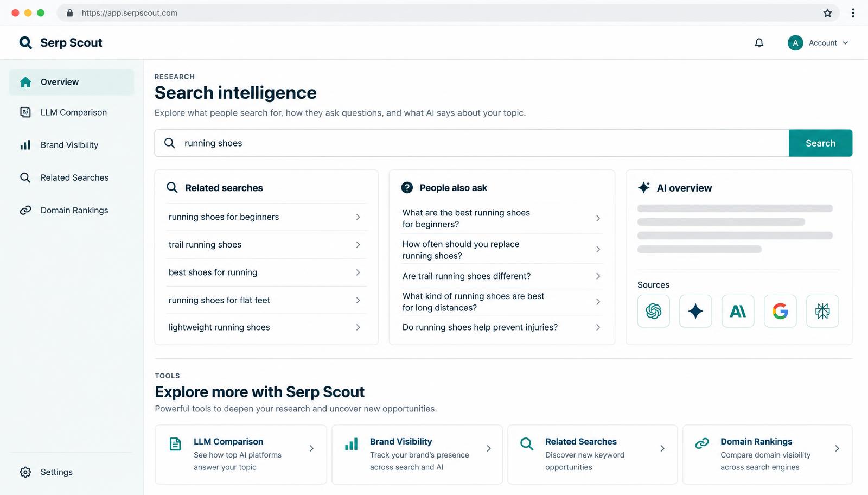Open the Domain Rankings tool card title
Image resolution: width=868 pixels, height=495 pixels.
pos(756,442)
